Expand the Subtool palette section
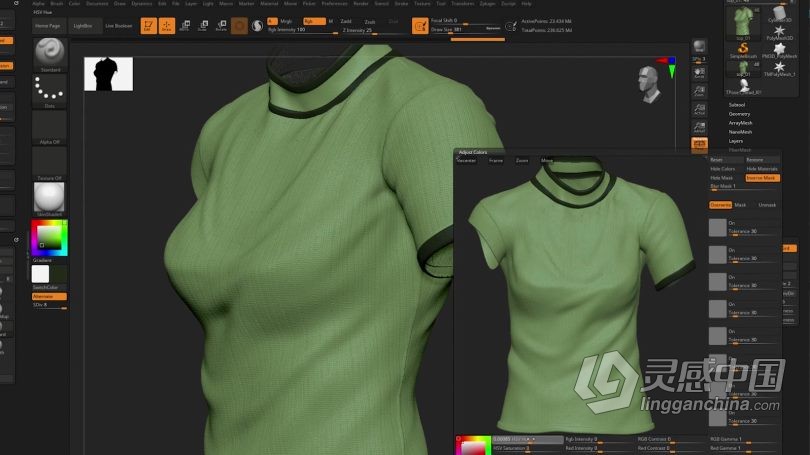The image size is (810, 455). 737,105
